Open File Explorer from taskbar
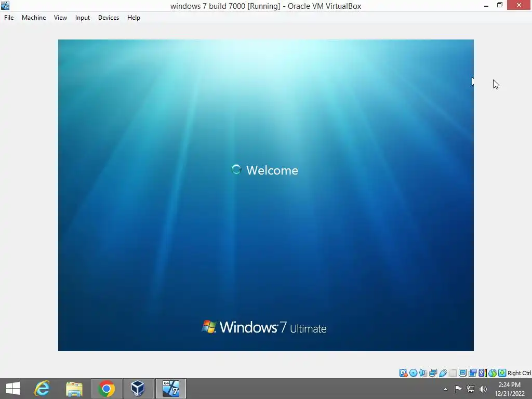The image size is (532, 399). pyautogui.click(x=74, y=389)
